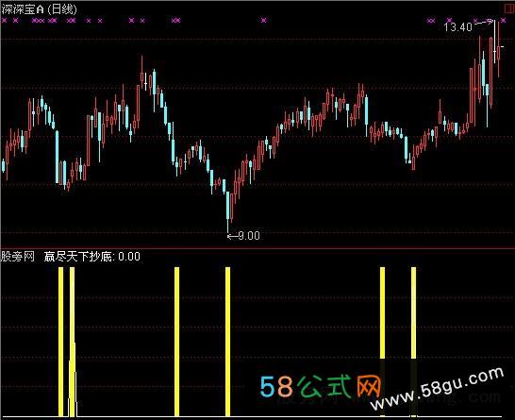Click the double purple marker above the second yellow signal bar

pos(72,21)
